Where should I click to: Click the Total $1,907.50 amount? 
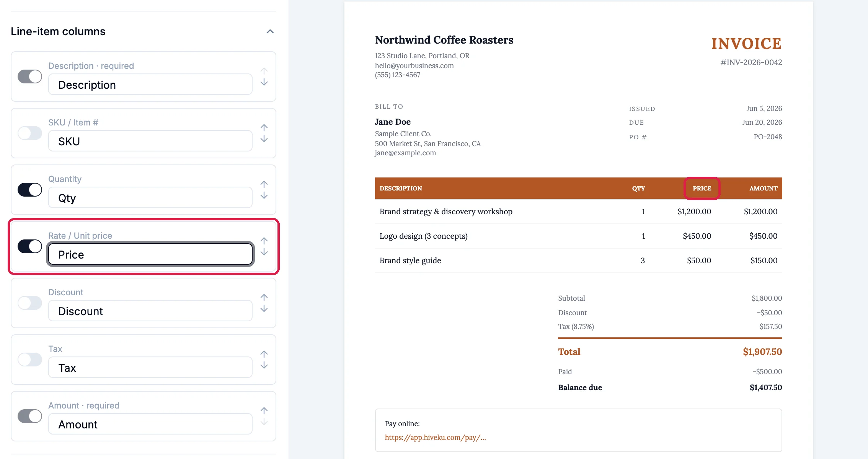762,352
